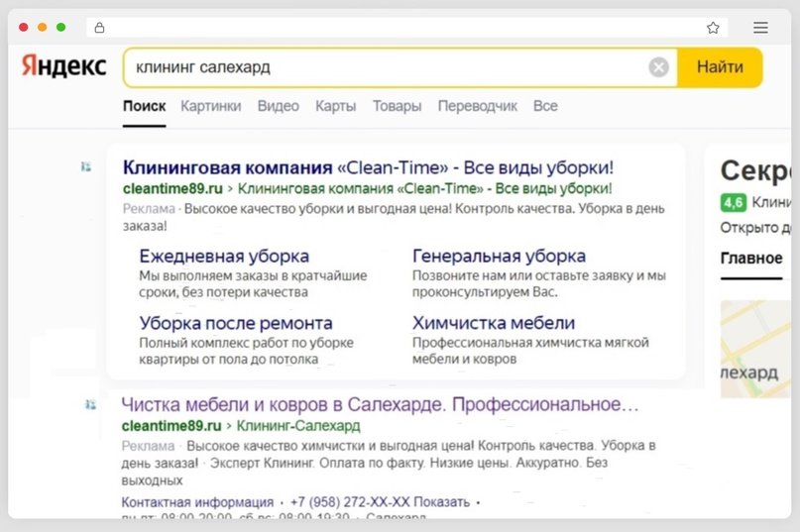The width and height of the screenshot is (800, 532).
Task: Open Чистка мебели и ковров в Салехарде result
Action: point(380,404)
